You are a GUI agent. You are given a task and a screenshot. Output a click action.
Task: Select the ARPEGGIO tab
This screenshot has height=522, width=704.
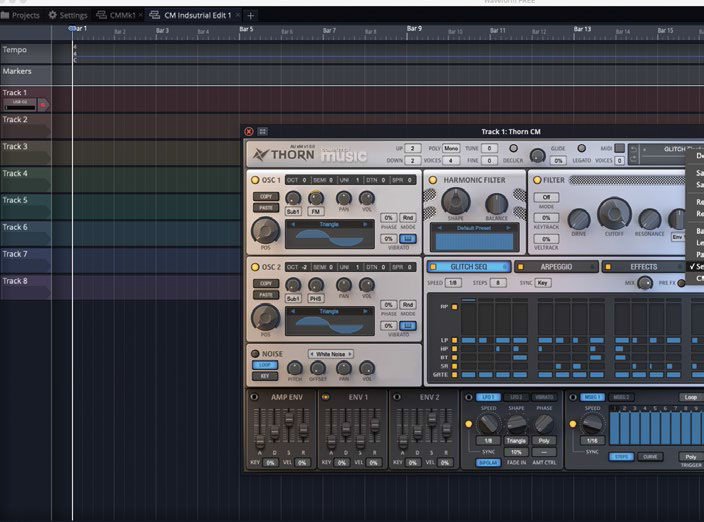click(556, 267)
